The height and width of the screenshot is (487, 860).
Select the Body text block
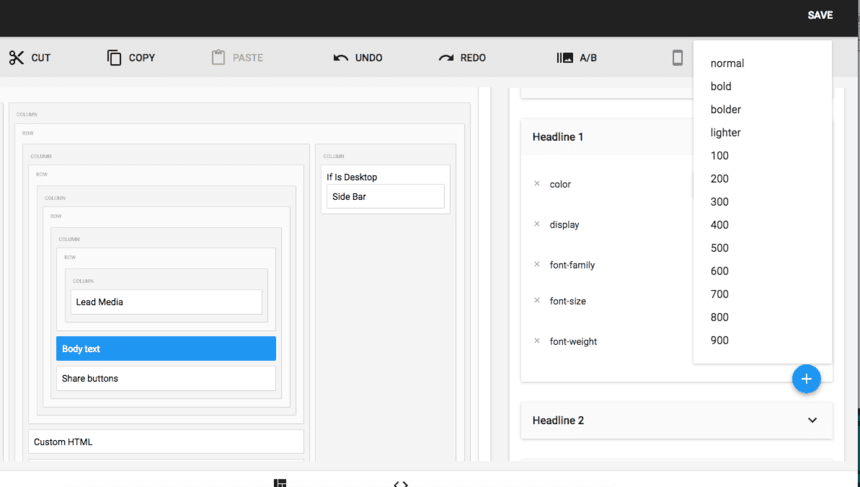tap(166, 349)
